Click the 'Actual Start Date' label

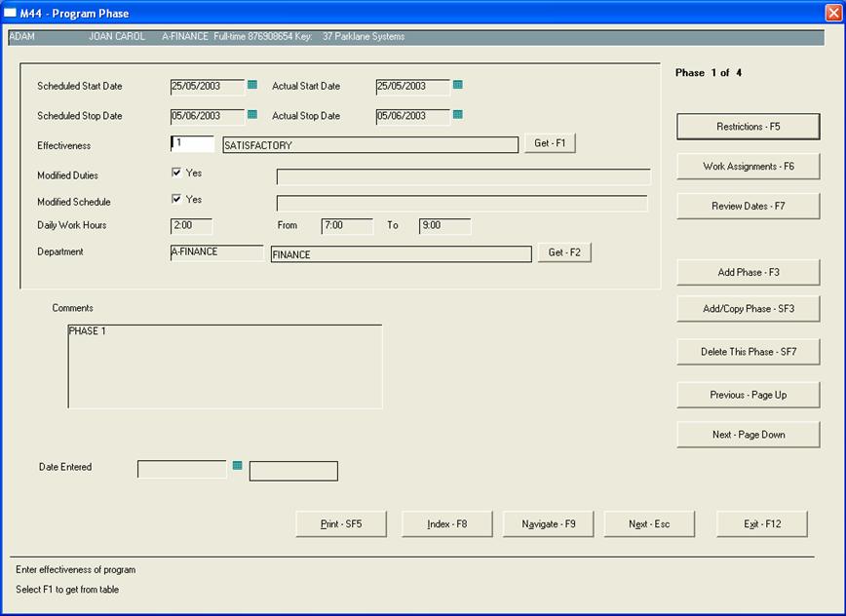click(x=306, y=87)
